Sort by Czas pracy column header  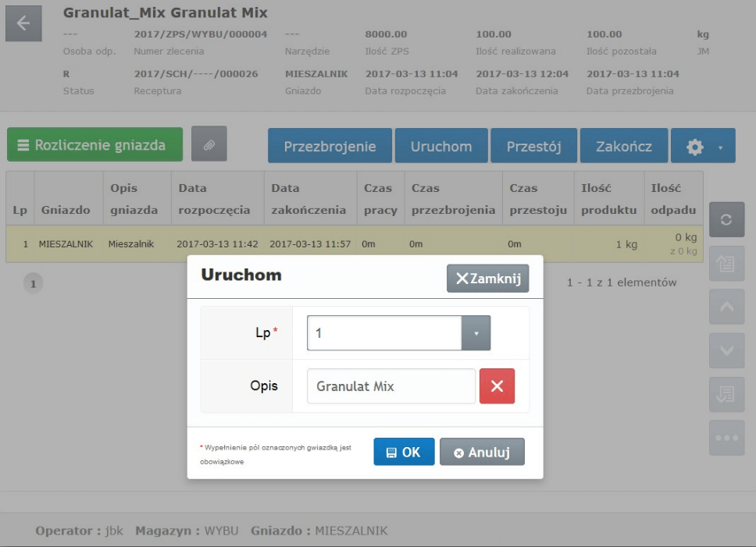click(x=380, y=199)
